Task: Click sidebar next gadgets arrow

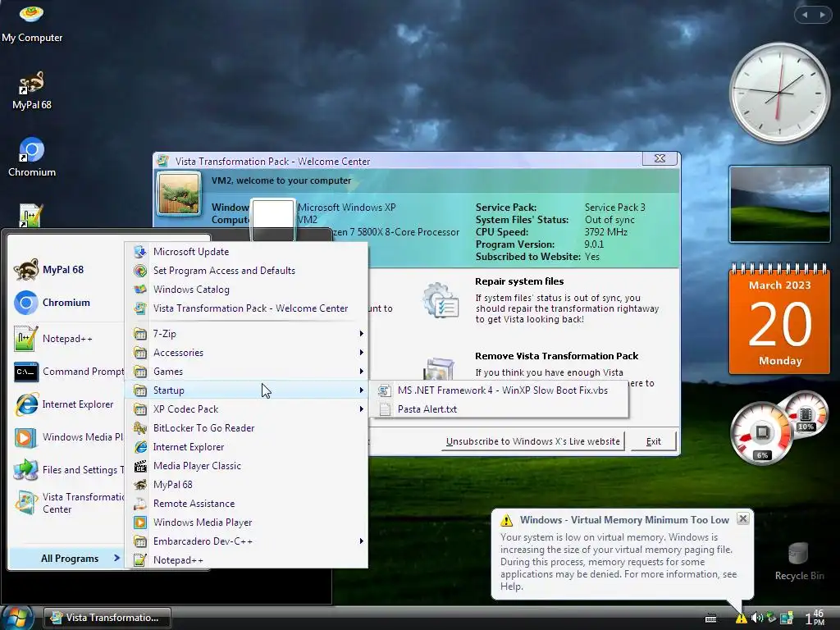Action: pos(822,15)
